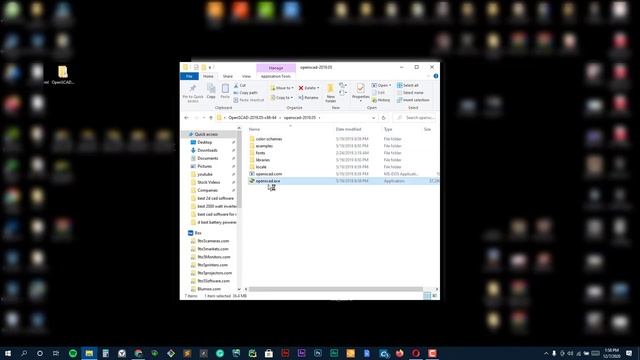Open the recent locations dropdown arrow

pyautogui.click(x=204, y=118)
